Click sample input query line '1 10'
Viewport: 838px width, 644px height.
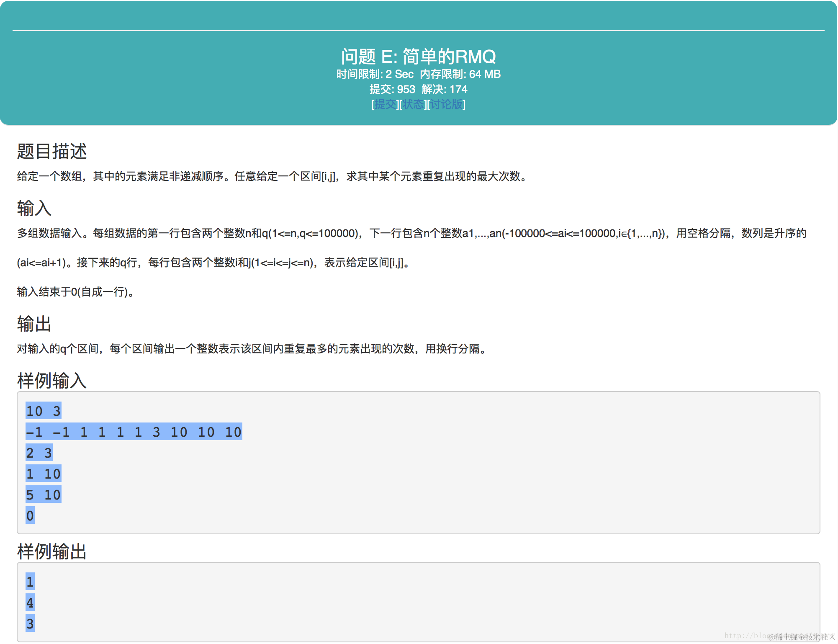click(44, 474)
